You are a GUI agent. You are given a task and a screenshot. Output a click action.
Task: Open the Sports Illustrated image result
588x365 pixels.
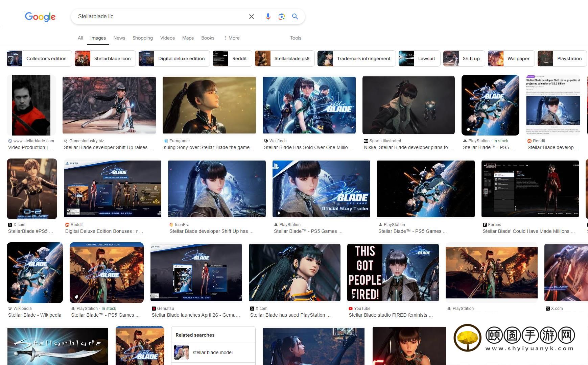click(x=408, y=105)
